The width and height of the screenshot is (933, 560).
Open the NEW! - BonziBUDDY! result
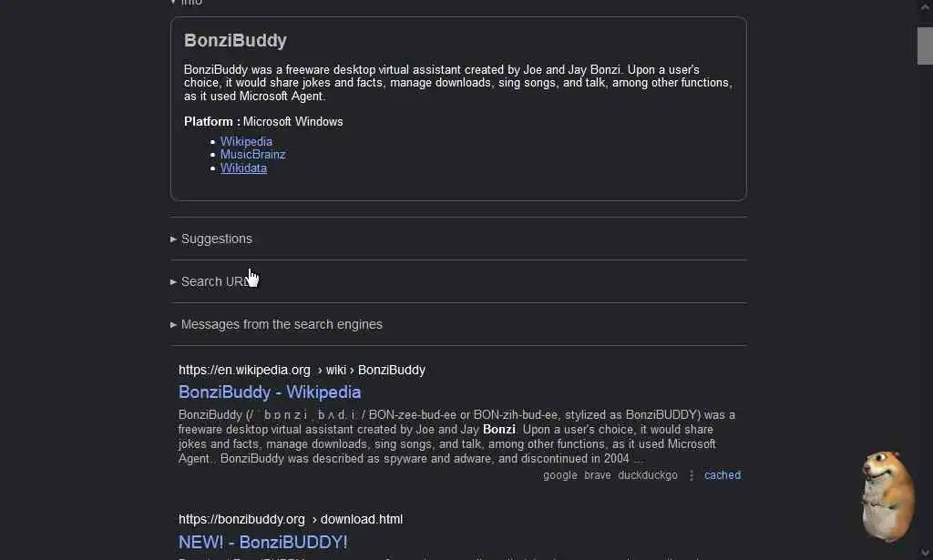click(263, 542)
